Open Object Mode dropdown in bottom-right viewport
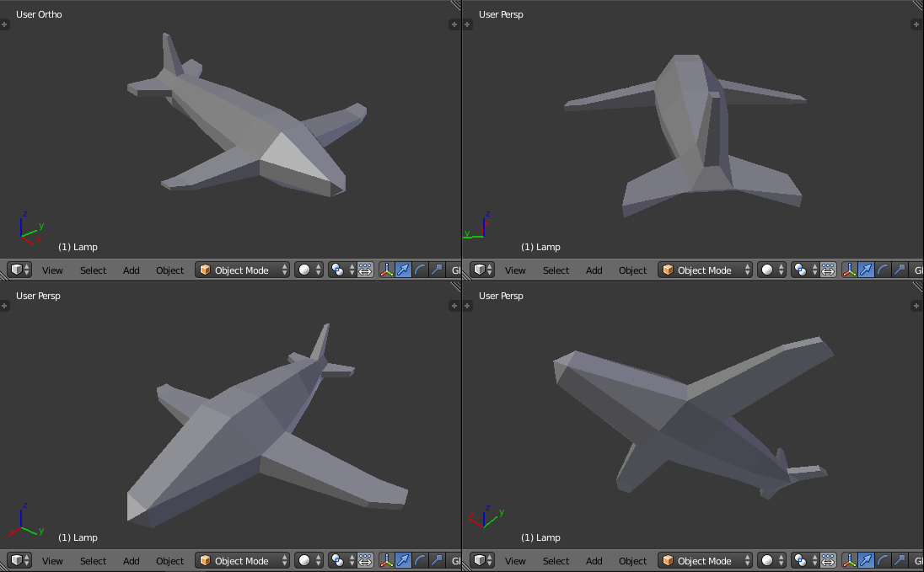 click(x=705, y=560)
